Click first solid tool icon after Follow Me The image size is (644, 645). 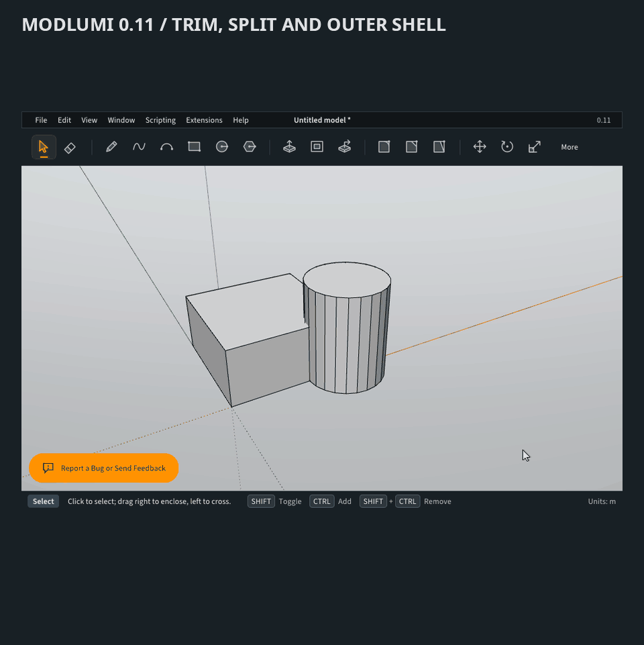click(384, 147)
